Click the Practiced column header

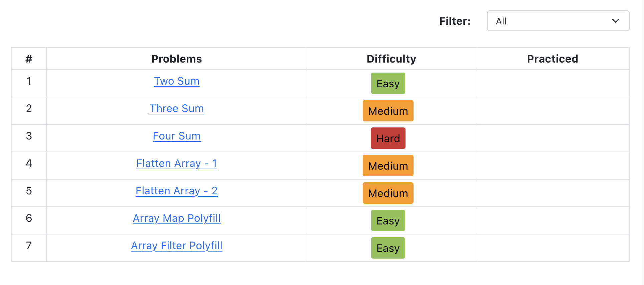552,59
